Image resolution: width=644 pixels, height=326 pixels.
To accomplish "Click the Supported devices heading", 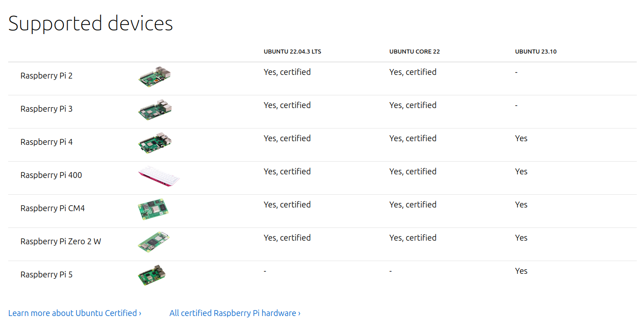I will 91,23.
